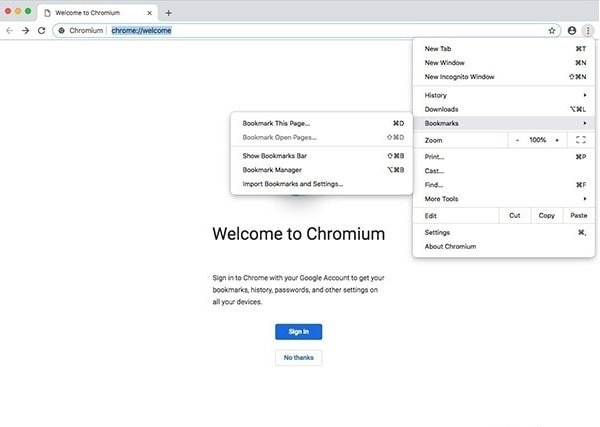Click the blue Sign in button
The image size is (600, 427).
[x=298, y=332]
